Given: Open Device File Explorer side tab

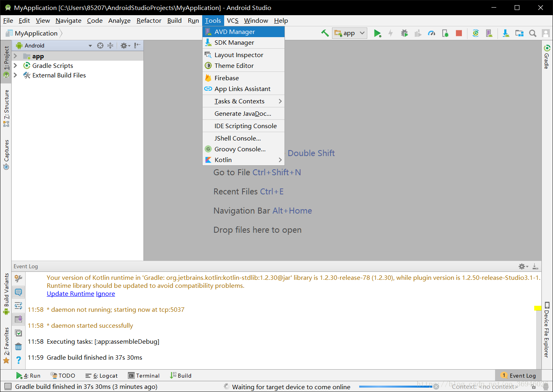Looking at the screenshot, I should [547, 330].
